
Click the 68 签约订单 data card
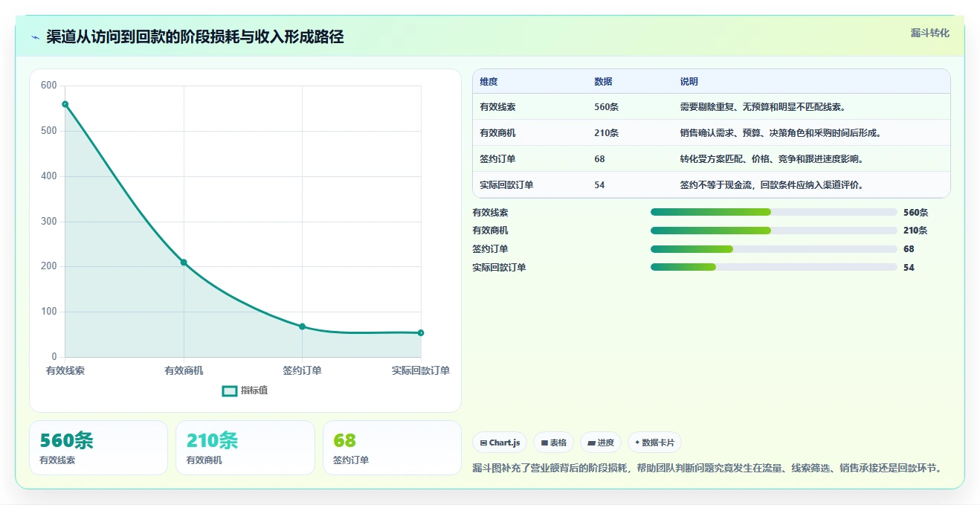393,448
